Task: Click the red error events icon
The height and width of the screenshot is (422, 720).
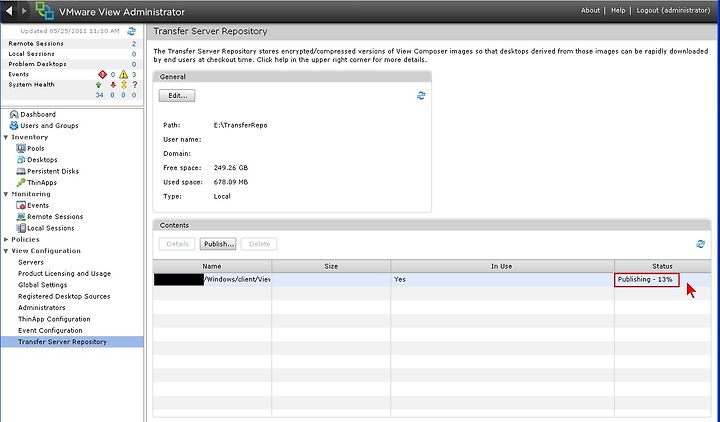Action: click(x=102, y=74)
